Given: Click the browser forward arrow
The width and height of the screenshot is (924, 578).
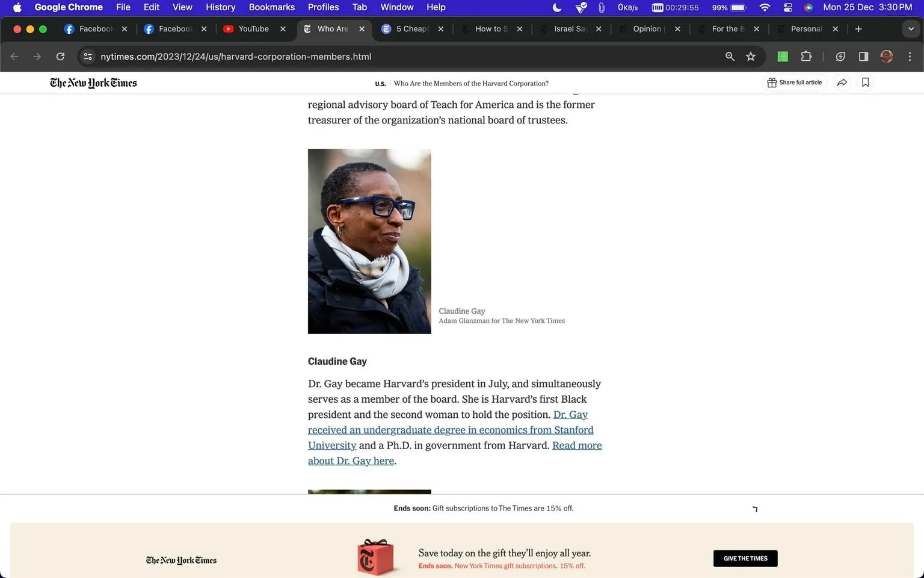Looking at the screenshot, I should (37, 57).
